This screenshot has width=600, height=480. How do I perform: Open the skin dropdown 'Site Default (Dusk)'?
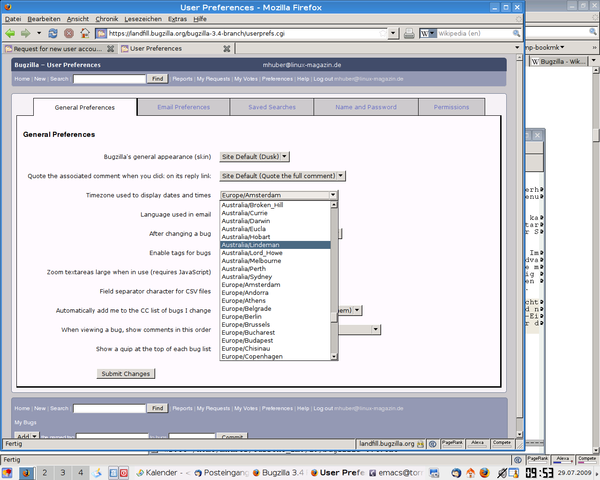point(254,157)
